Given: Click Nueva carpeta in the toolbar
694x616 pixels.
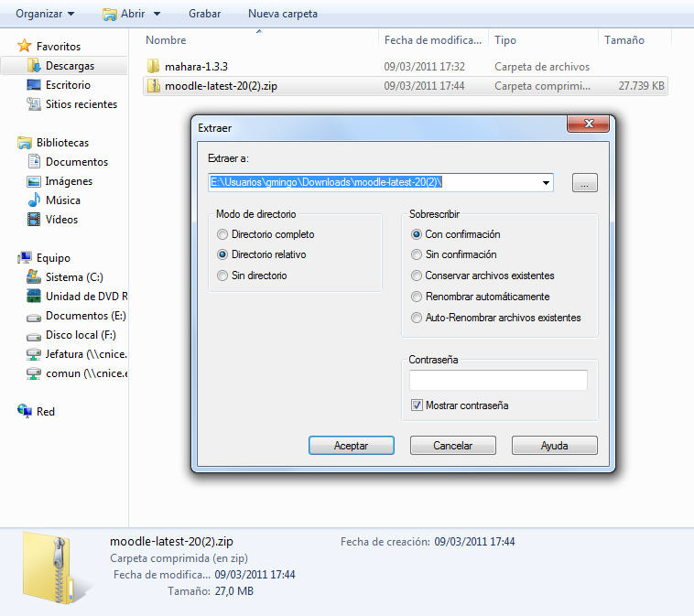Looking at the screenshot, I should (x=283, y=14).
